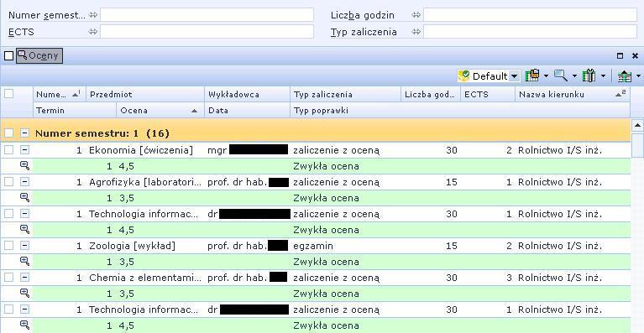The image size is (644, 333).
Task: Click Rolnictwo I/S inż. in Chemia row
Action: pos(560,278)
